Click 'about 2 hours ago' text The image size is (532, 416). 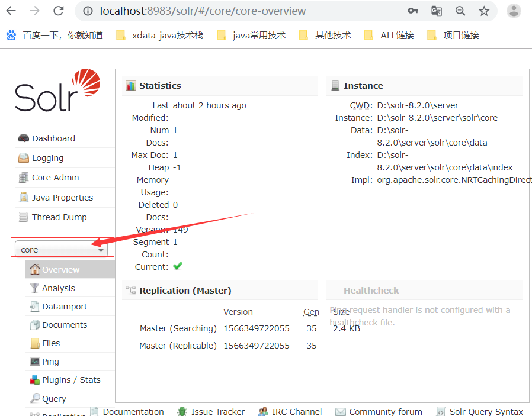pyautogui.click(x=209, y=105)
